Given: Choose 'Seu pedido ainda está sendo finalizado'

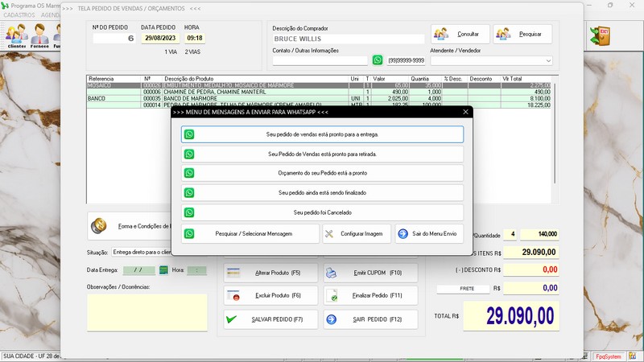Looking at the screenshot, I should click(322, 193).
